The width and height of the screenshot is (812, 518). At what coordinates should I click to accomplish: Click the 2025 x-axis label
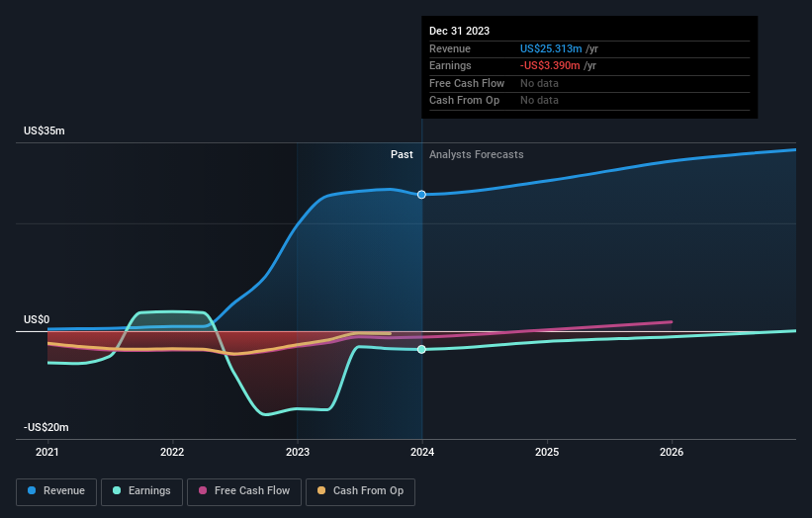(x=547, y=453)
